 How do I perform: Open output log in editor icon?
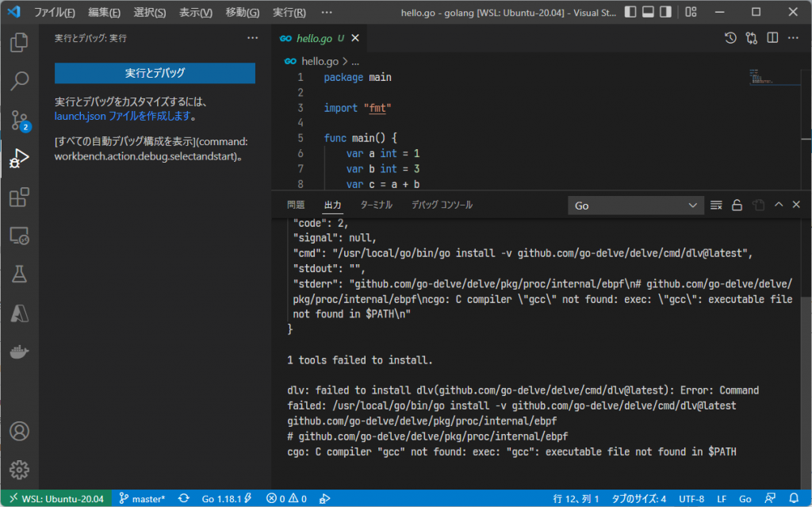[758, 205]
